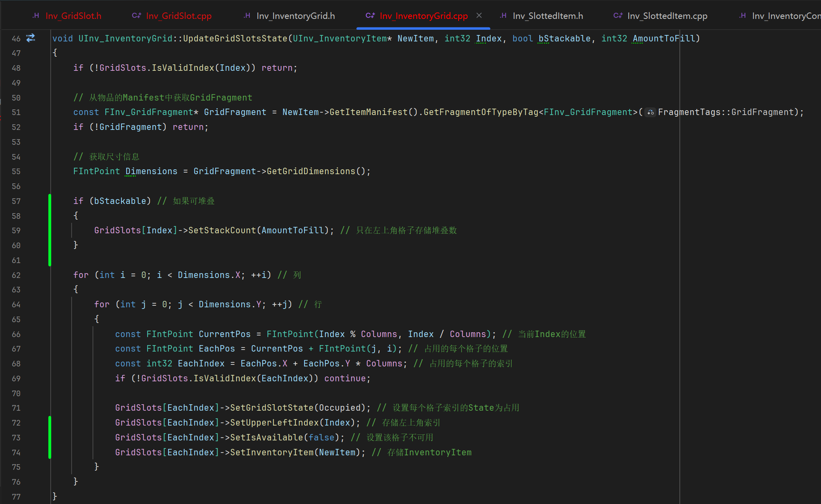821x504 pixels.
Task: Click line number 62 in the gutter
Action: 16,275
